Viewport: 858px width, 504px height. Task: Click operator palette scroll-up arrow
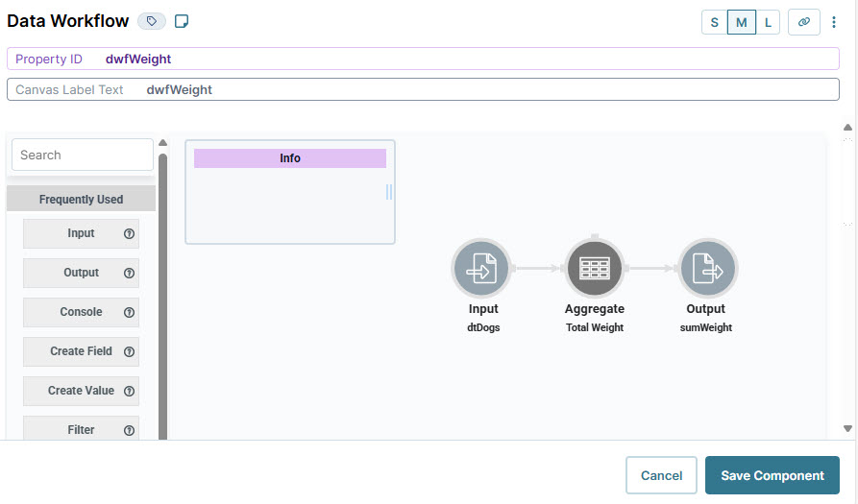[x=162, y=143]
